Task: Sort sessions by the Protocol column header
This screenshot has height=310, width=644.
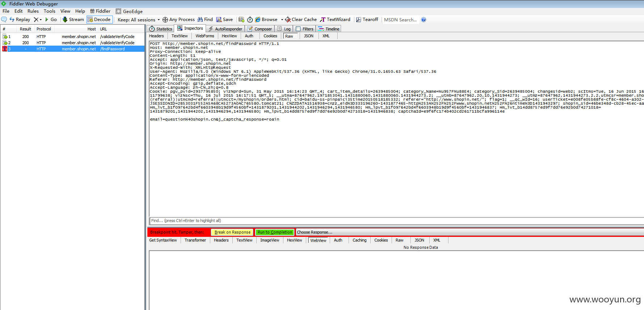Action: pyautogui.click(x=44, y=29)
